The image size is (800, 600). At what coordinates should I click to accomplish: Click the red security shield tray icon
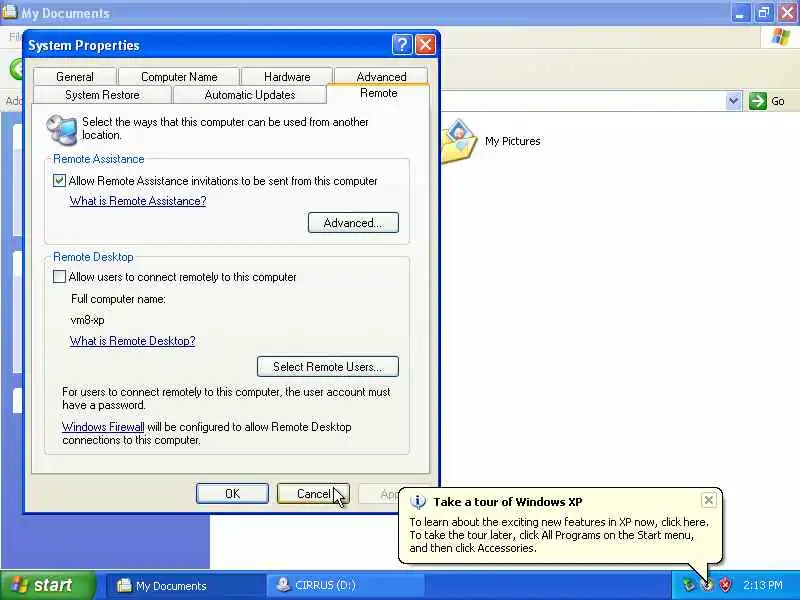pos(725,585)
